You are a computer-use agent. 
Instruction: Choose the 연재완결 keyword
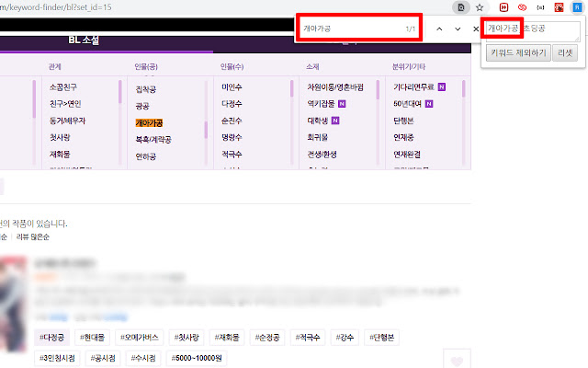click(x=407, y=155)
